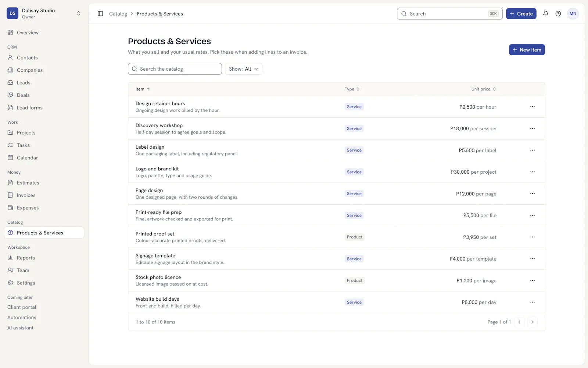
Task: Open row actions for Logo and brand kit
Action: (x=533, y=172)
